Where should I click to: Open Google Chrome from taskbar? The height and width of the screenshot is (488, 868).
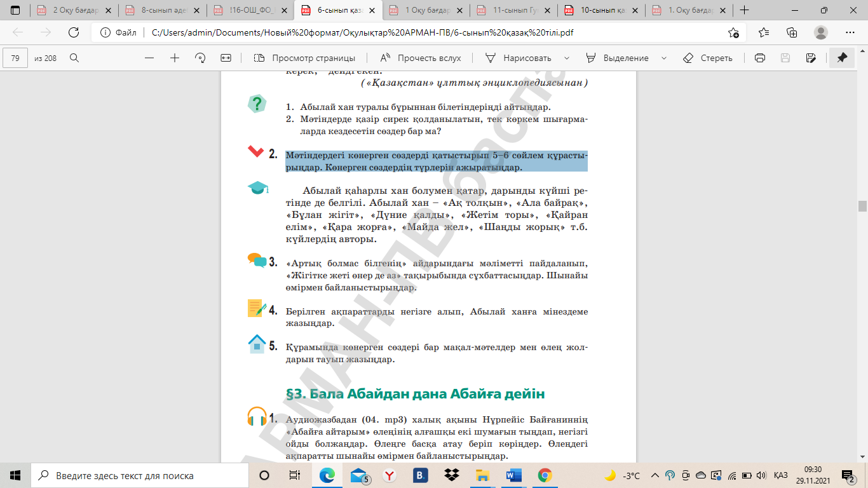pos(545,475)
